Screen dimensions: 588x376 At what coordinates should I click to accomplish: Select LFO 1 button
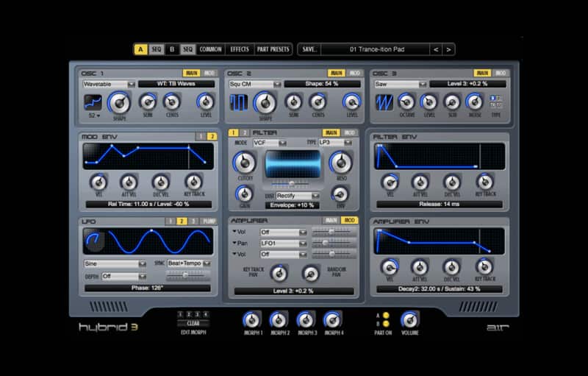pos(171,221)
